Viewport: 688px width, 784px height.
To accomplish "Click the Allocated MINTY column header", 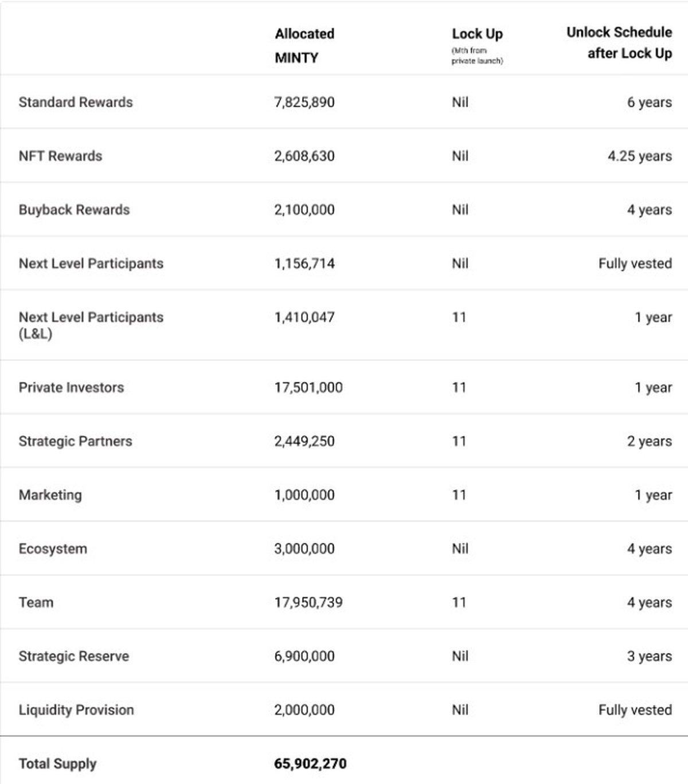I will point(304,45).
